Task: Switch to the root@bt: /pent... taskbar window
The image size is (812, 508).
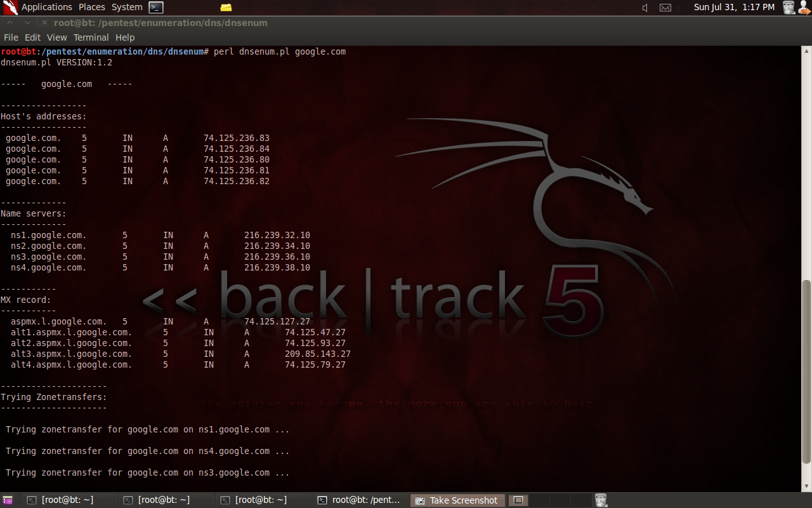Action: tap(360, 500)
